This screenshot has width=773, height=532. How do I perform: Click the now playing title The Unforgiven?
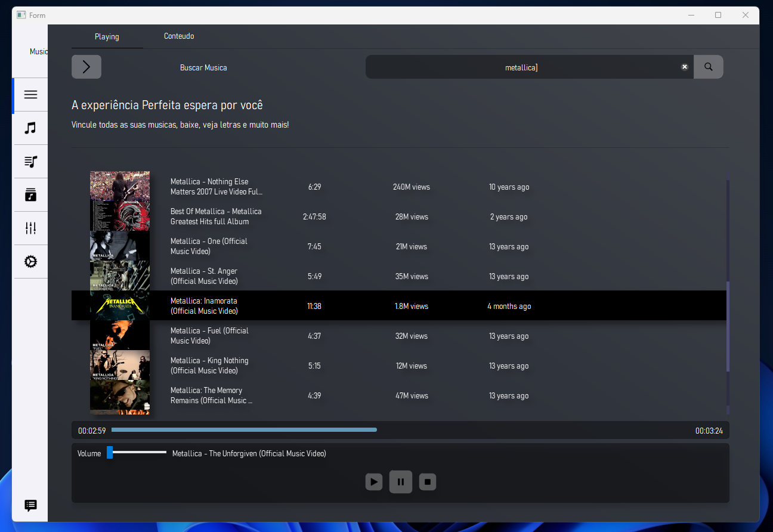[249, 453]
